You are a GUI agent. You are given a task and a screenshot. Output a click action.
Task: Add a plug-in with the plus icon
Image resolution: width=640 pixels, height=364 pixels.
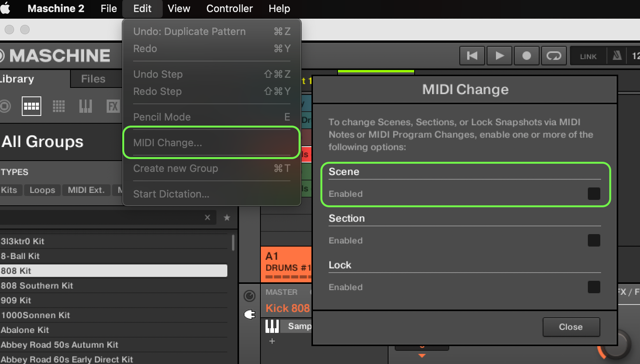pyautogui.click(x=272, y=341)
